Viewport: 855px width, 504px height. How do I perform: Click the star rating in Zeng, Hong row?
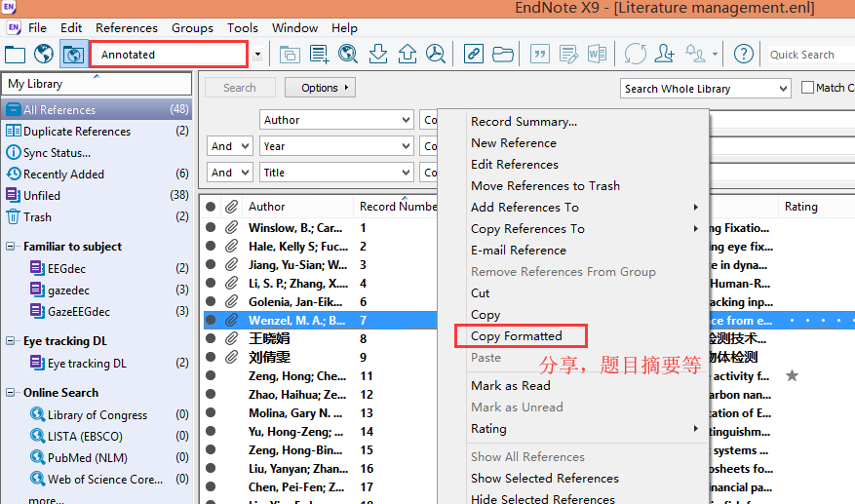[x=792, y=375]
